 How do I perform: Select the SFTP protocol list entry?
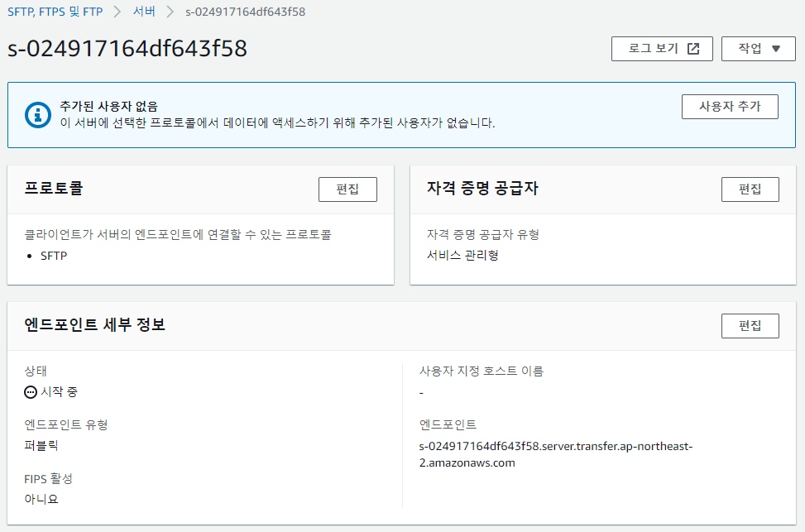54,256
